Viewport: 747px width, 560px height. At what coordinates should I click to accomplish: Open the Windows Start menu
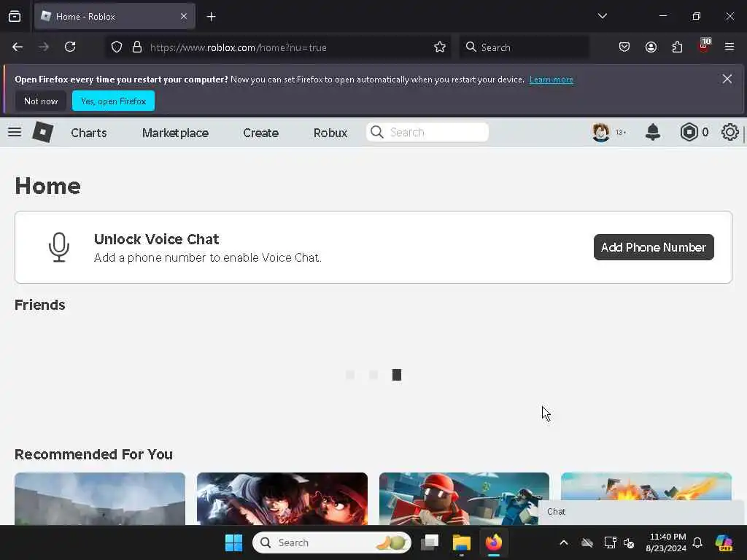(233, 542)
